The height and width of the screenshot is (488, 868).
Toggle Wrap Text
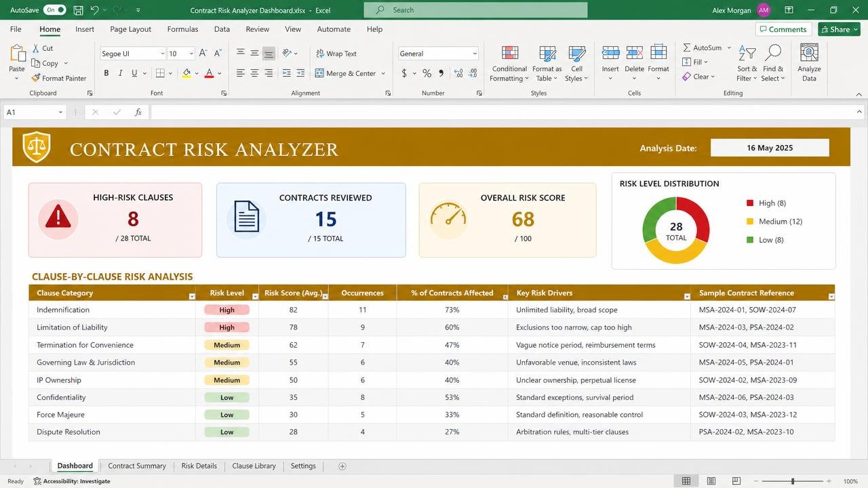tap(336, 54)
